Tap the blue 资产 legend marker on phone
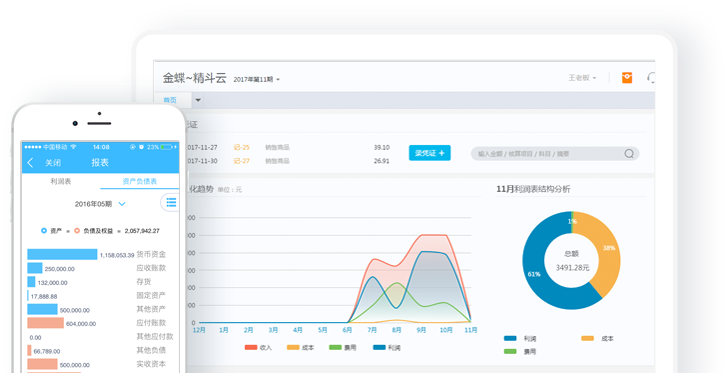The image size is (728, 373). [44, 231]
